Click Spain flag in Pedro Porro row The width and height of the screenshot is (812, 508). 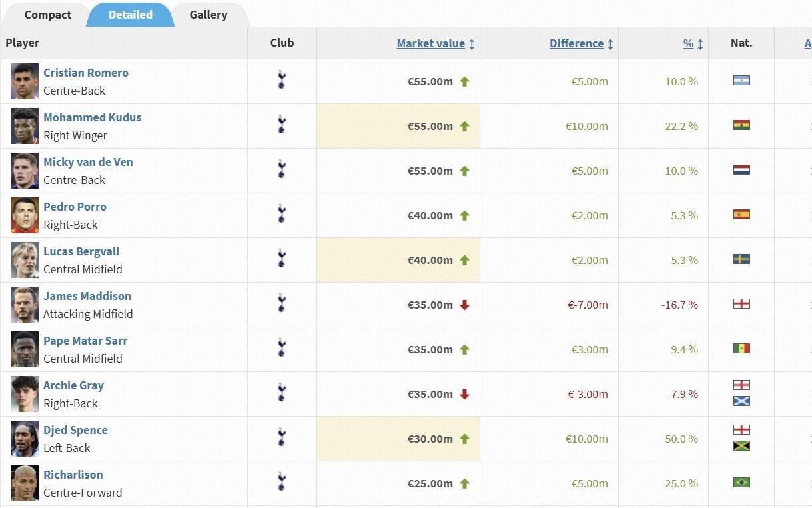coord(741,215)
